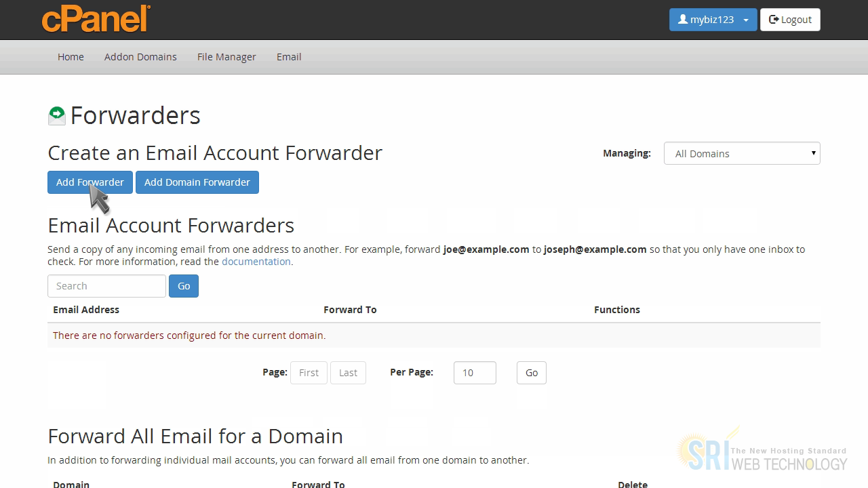868x488 pixels.
Task: Click the Add Domain Forwarder button
Action: tap(197, 182)
